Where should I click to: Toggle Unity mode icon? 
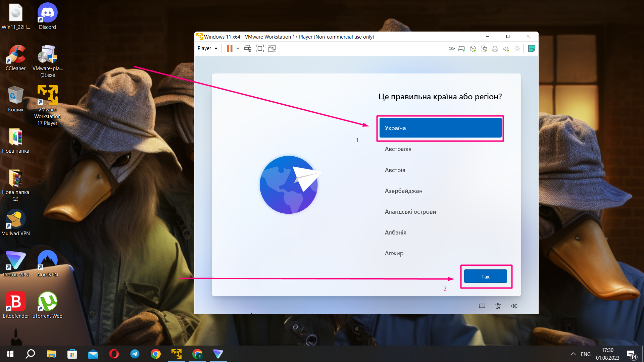click(272, 49)
